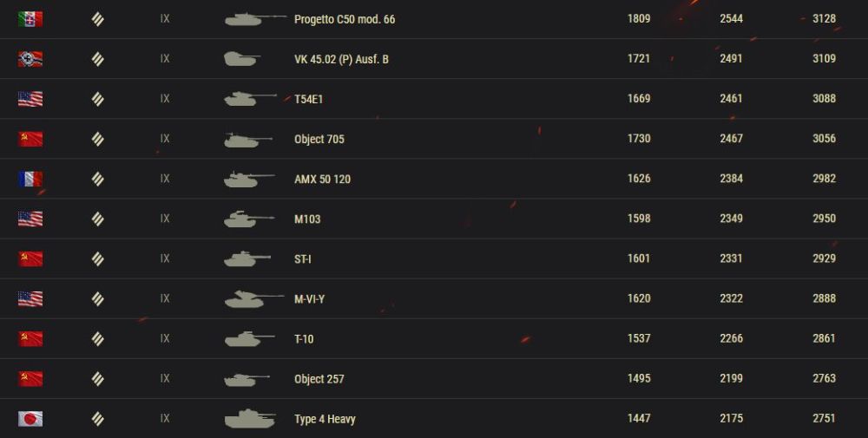This screenshot has height=438, width=868.
Task: Click the Italian flag icon for Progetto C50
Action: pos(30,19)
